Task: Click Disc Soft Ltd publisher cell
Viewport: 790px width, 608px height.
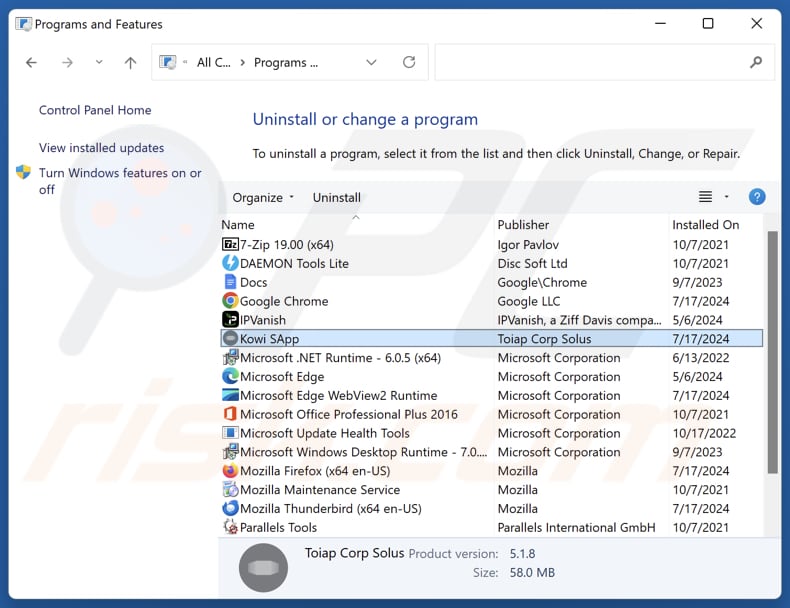Action: tap(533, 263)
